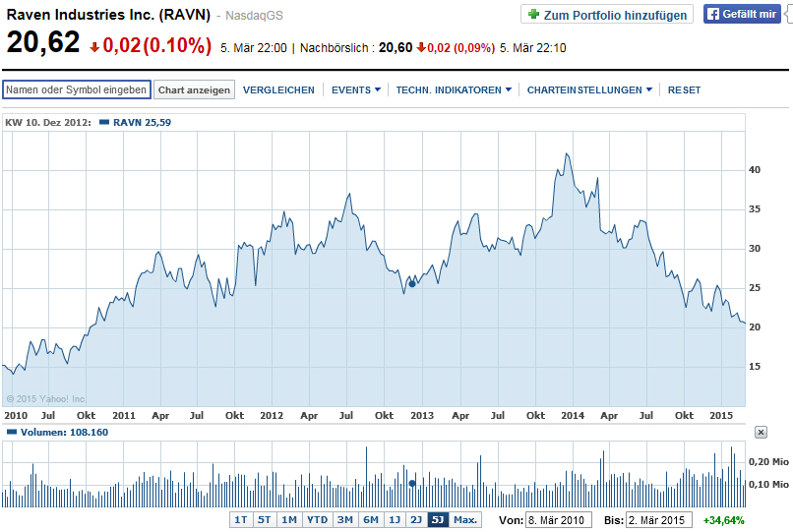This screenshot has width=793, height=532.
Task: Select the 1T time range
Action: pyautogui.click(x=241, y=520)
